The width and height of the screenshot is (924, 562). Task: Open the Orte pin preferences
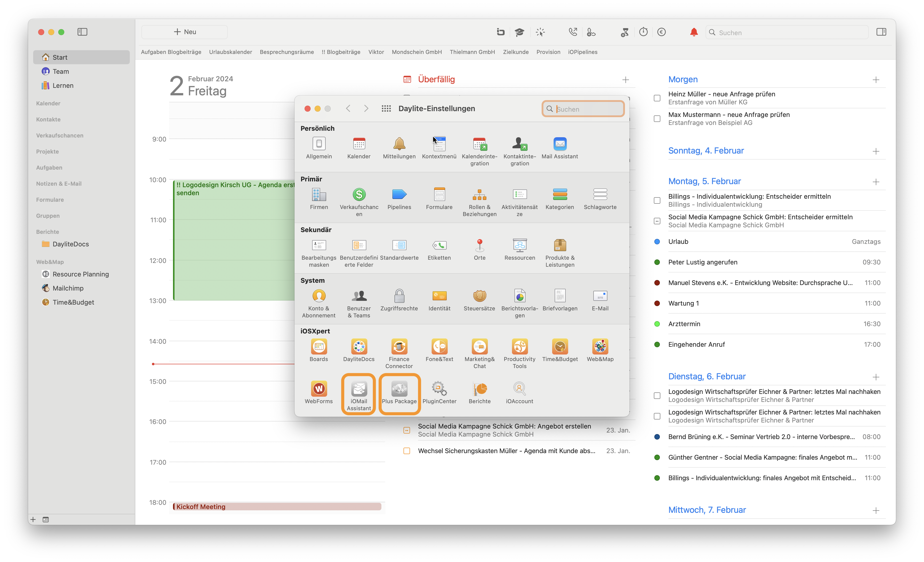point(479,250)
